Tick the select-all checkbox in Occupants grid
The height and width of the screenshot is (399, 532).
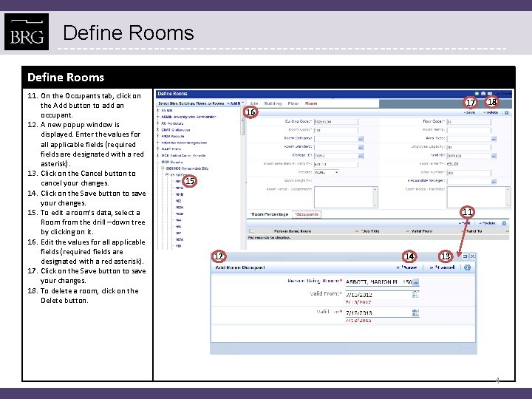pos(251,231)
